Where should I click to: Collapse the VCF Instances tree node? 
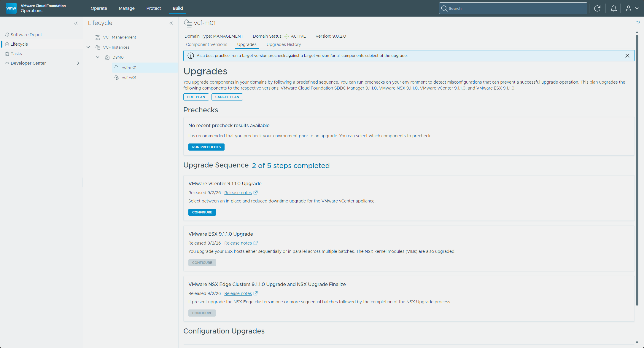(88, 47)
